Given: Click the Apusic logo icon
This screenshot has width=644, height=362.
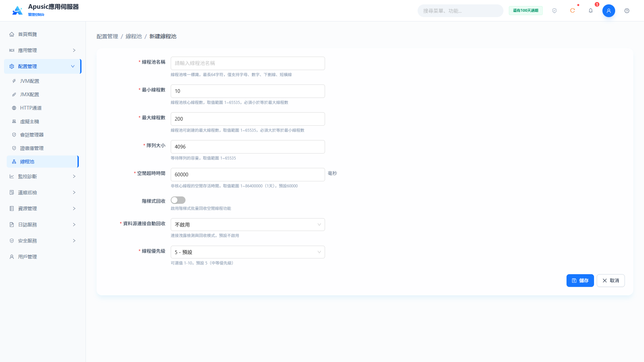Looking at the screenshot, I should (17, 10).
